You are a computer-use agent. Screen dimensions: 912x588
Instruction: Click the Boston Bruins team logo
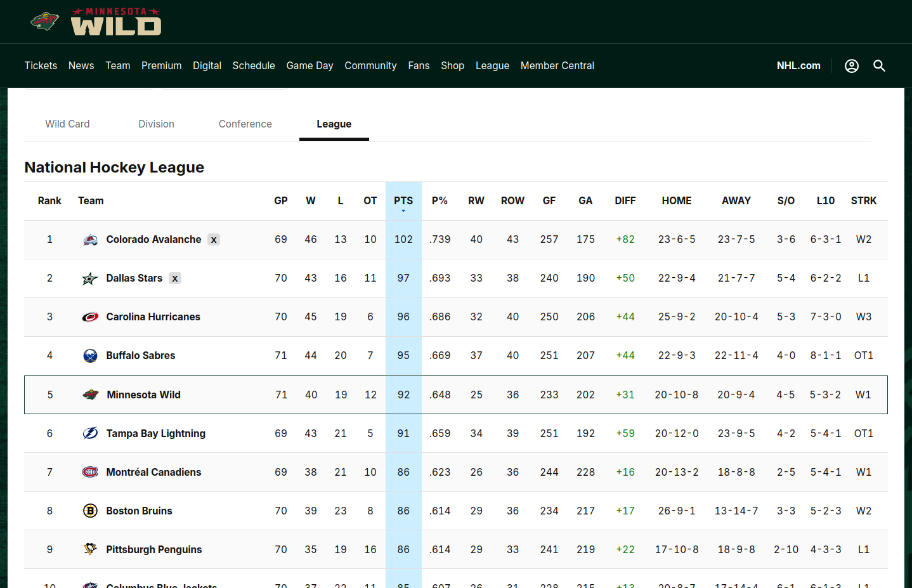point(91,511)
